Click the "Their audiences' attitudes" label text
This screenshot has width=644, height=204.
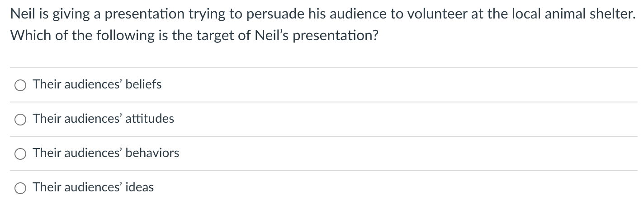point(104,119)
